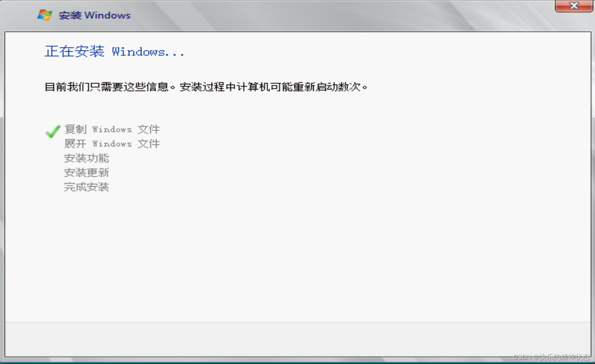Screen dimensions: 595x364
Task: Click the 安装更新 step text
Action: (x=86, y=172)
